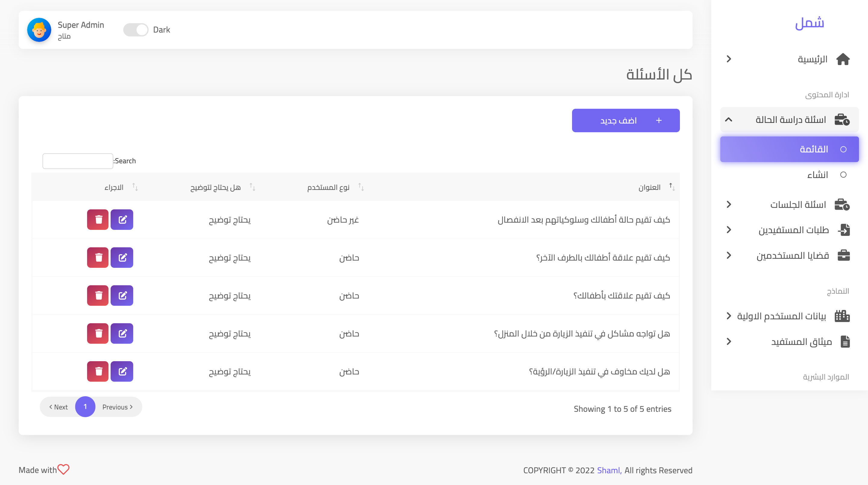868x485 pixels.
Task: Toggle the Dark mode switch
Action: pyautogui.click(x=135, y=30)
